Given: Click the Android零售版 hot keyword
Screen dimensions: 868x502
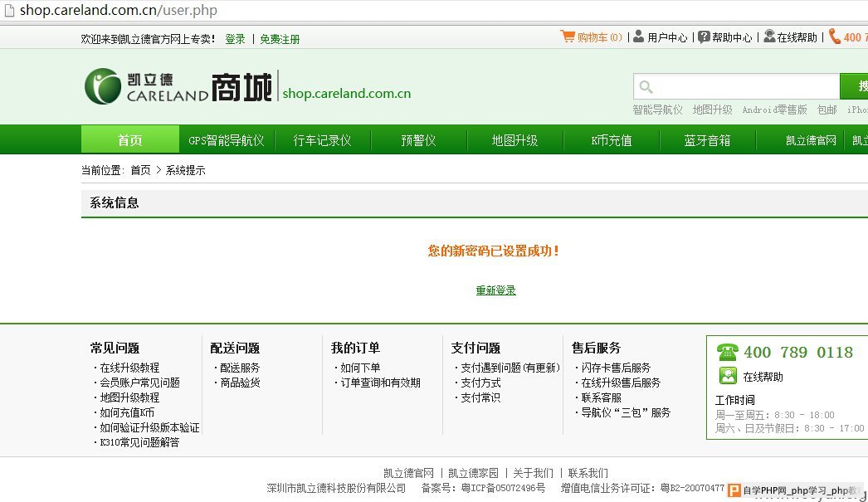Looking at the screenshot, I should tap(774, 110).
